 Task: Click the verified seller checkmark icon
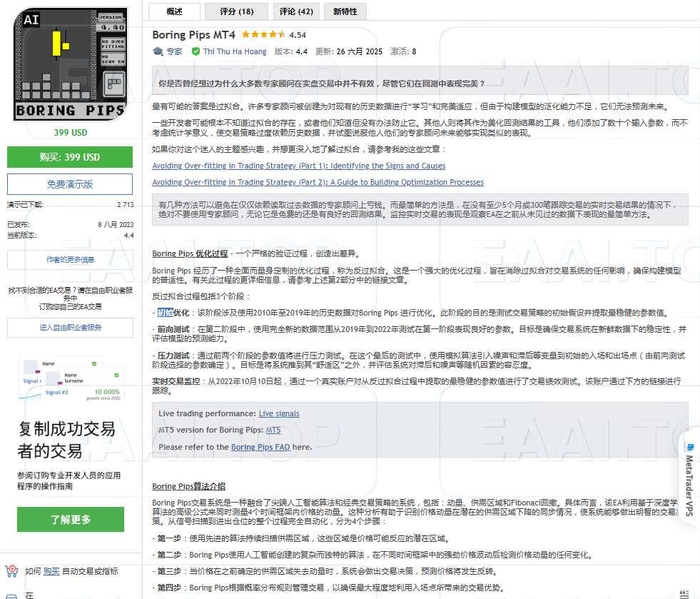[196, 51]
